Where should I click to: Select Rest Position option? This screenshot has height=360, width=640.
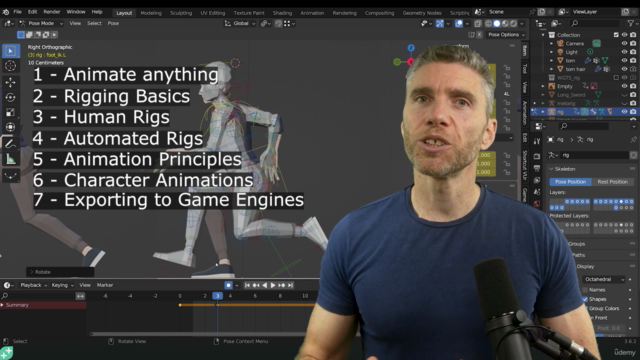click(612, 182)
